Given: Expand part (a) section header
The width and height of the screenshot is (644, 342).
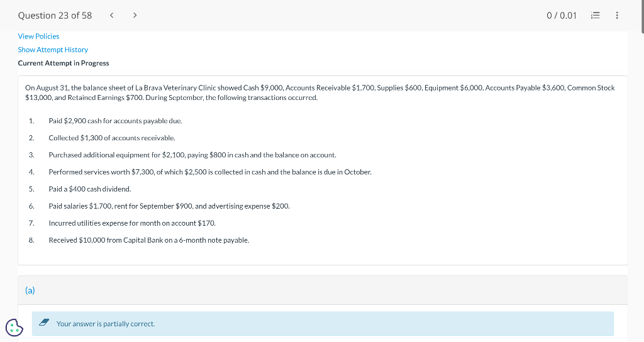Looking at the screenshot, I should pos(323,290).
